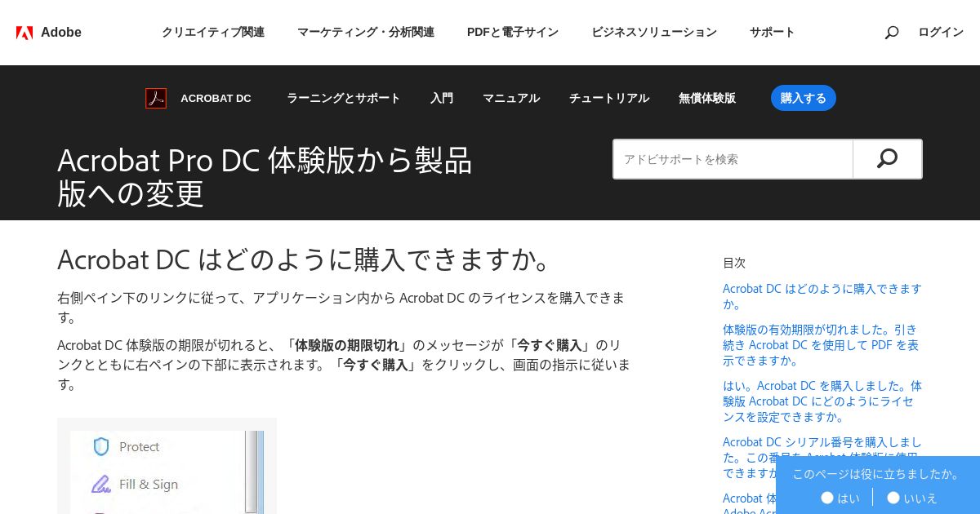Click the Acrobat DC red product icon

(156, 98)
